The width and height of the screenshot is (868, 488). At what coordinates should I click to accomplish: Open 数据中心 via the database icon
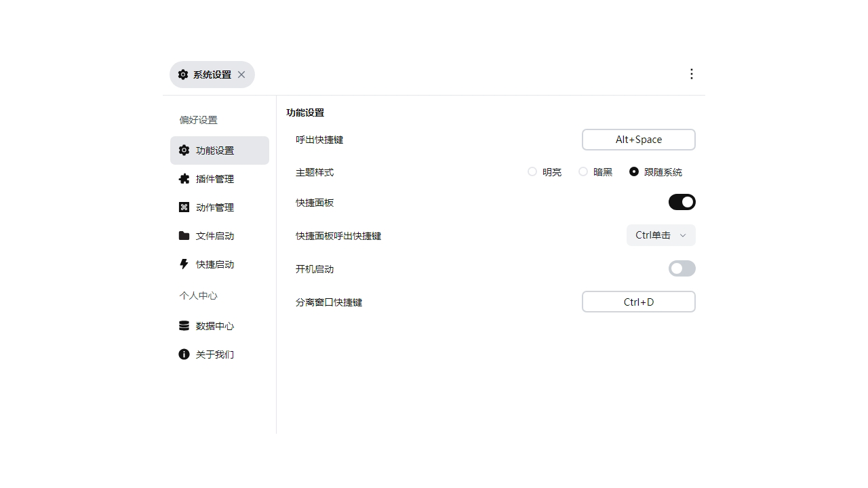point(184,325)
